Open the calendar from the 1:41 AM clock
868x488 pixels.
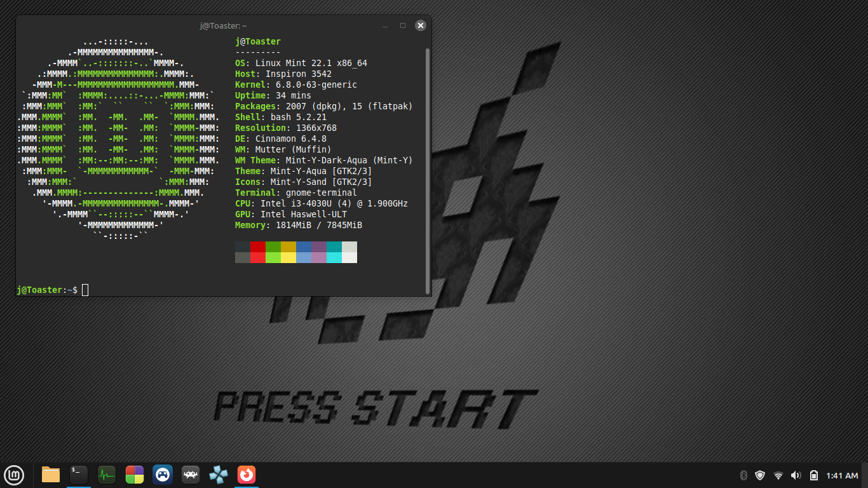coord(842,475)
